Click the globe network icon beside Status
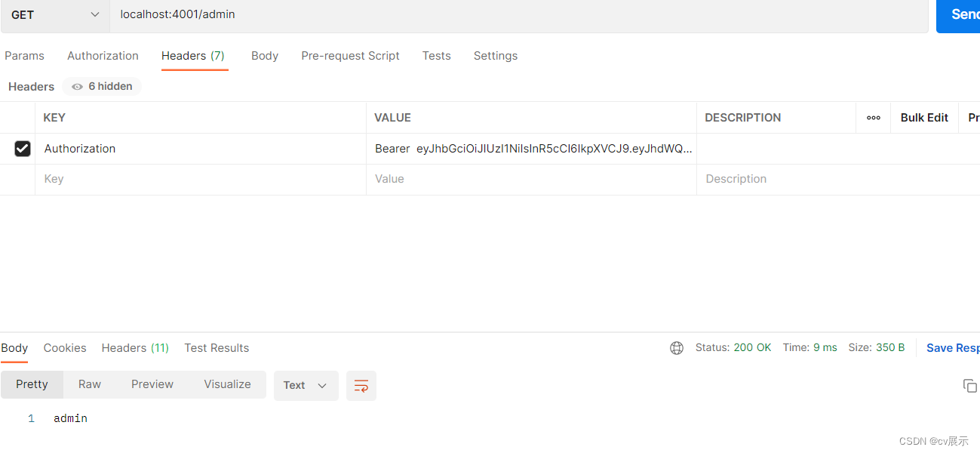This screenshot has height=453, width=980. click(677, 348)
